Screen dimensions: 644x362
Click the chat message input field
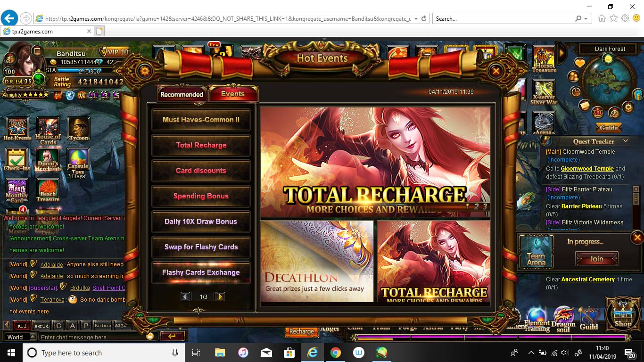(92, 337)
